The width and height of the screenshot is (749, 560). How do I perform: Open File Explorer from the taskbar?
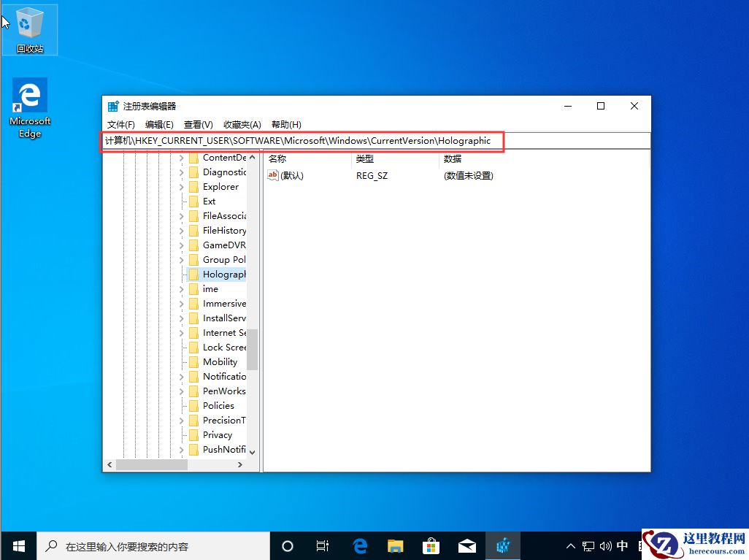[395, 545]
